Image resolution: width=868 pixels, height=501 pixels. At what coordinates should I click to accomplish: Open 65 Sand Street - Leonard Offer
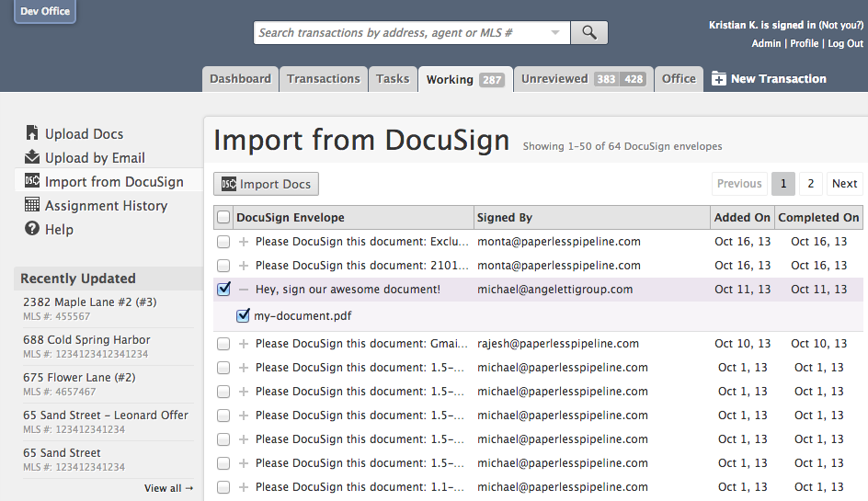105,416
